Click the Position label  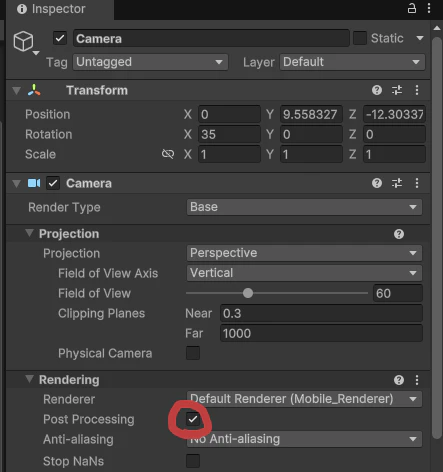tap(48, 114)
